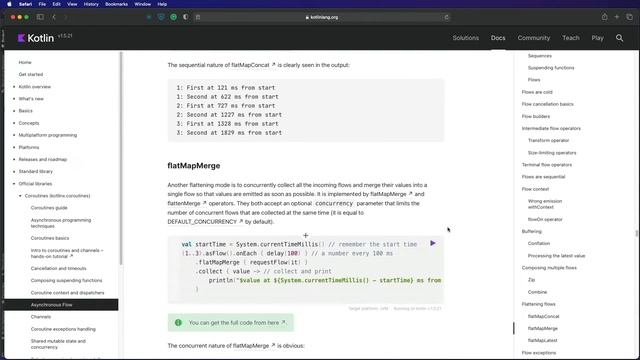Open the Get started sidebar link
Viewport: 640px width, 360px height.
tap(31, 75)
